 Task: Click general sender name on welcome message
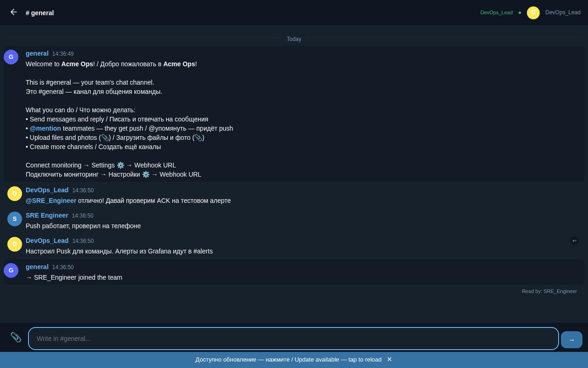(x=37, y=53)
